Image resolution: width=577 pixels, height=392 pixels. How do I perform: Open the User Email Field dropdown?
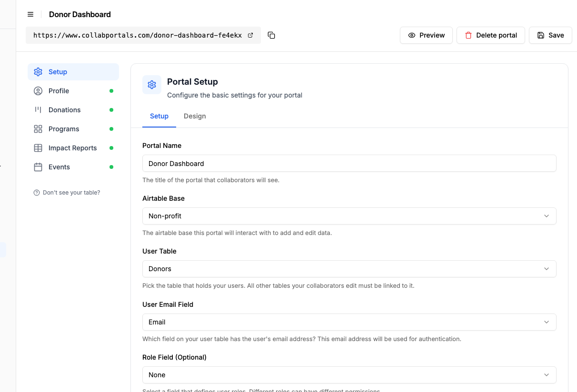pos(349,322)
